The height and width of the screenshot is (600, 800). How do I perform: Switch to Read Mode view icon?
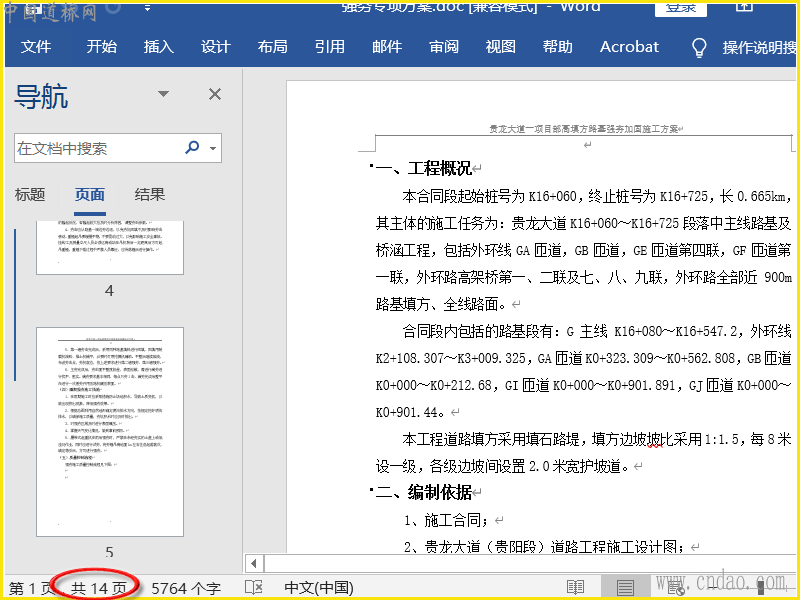click(575, 588)
